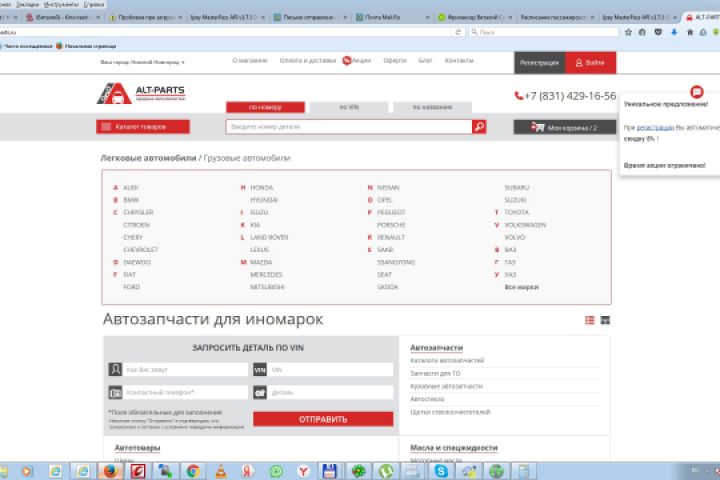
Task: Click the 'Как Вас зовут' name field
Action: tap(186, 369)
